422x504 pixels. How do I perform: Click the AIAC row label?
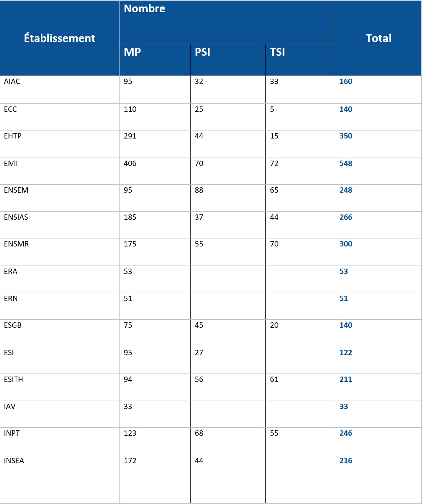pos(12,81)
